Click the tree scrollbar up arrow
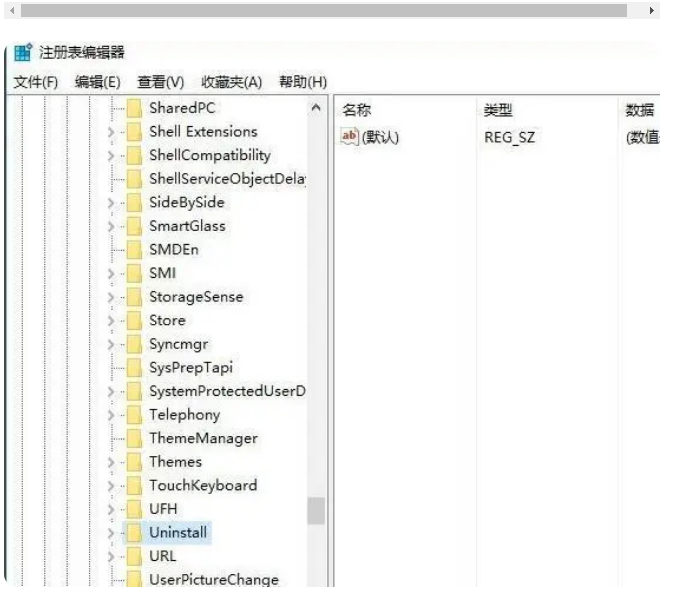Viewport: 673px width, 592px height. point(316,108)
